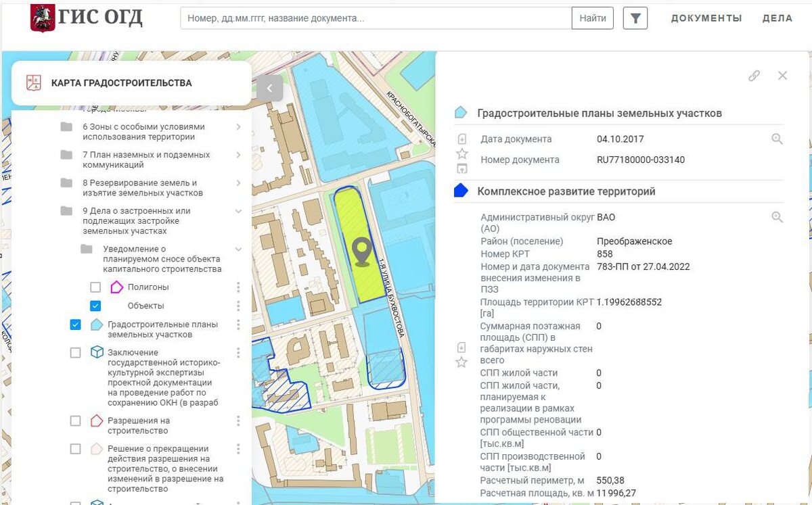Image resolution: width=812 pixels, height=505 pixels.
Task: Click the blue pentagon layer icon for Градостроительные планы
Action: [97, 324]
